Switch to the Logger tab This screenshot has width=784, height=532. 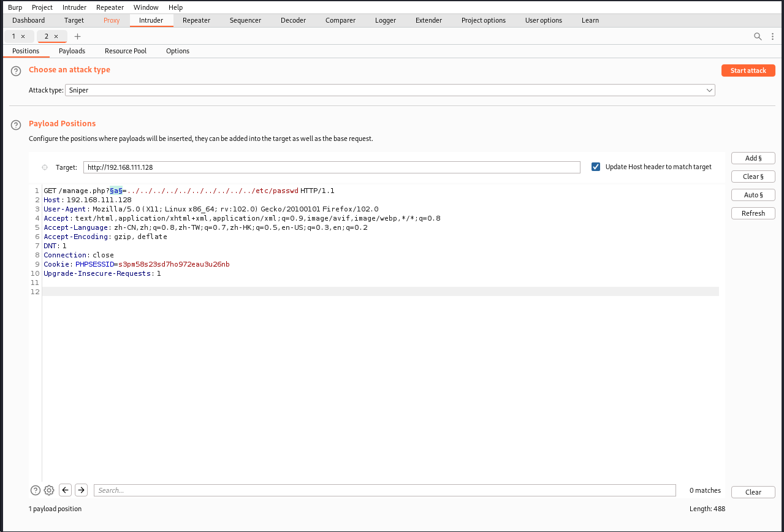(x=386, y=20)
